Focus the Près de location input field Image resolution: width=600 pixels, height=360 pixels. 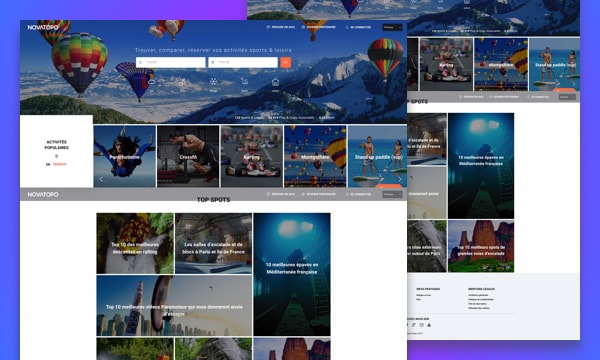pos(243,62)
